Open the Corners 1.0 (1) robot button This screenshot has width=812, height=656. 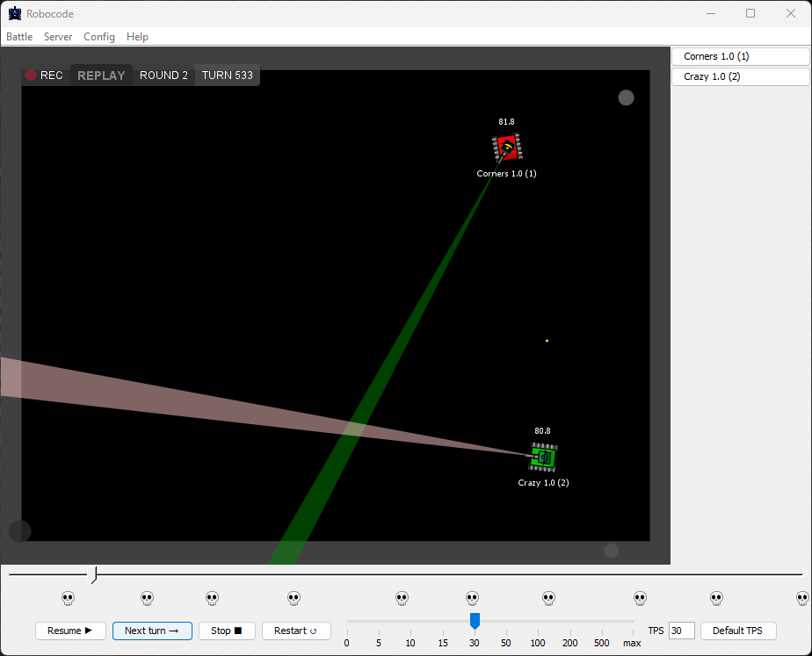(x=740, y=56)
